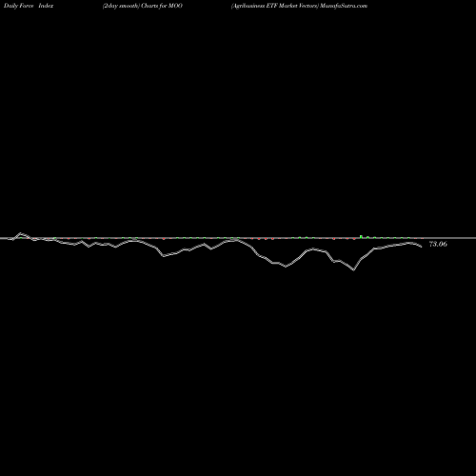Click the 73.06 value label
The height and width of the screenshot is (476, 476).
[438, 244]
